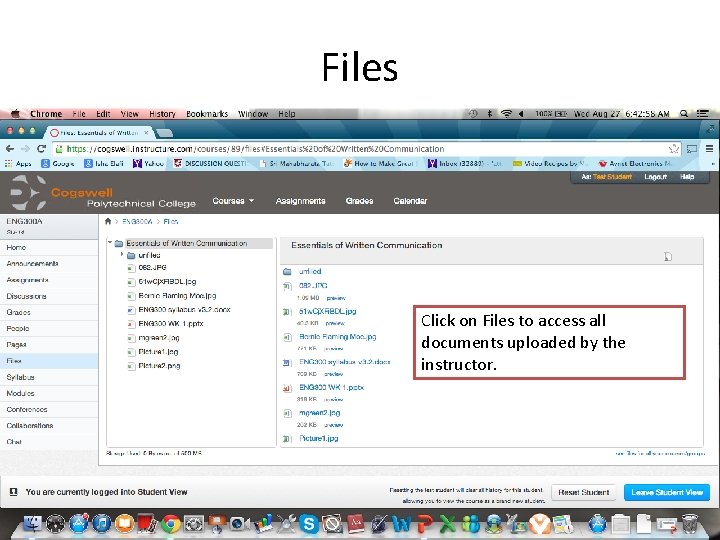
Task: Open the Apple menu
Action: [x=15, y=113]
